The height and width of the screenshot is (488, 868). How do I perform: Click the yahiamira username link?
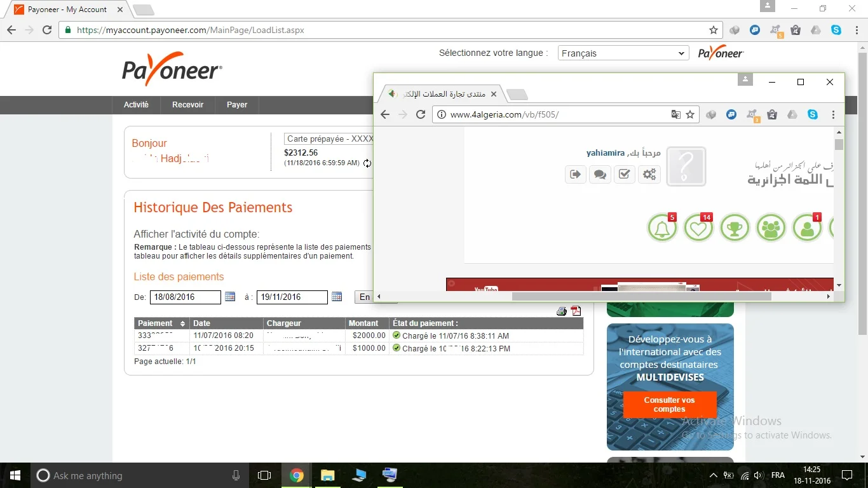(x=605, y=153)
